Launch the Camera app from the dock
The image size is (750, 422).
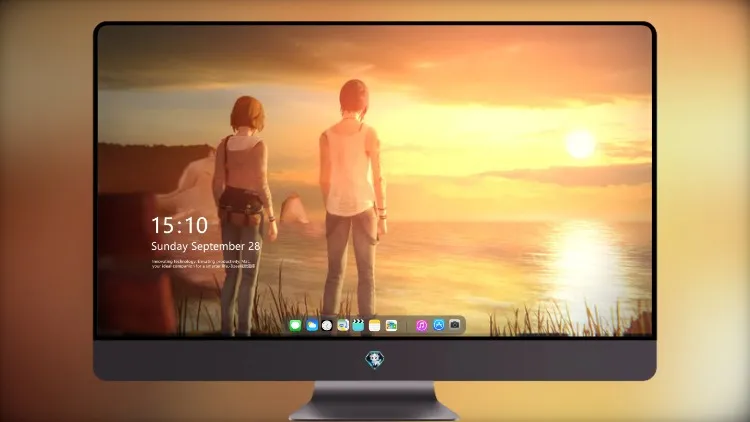tap(455, 325)
